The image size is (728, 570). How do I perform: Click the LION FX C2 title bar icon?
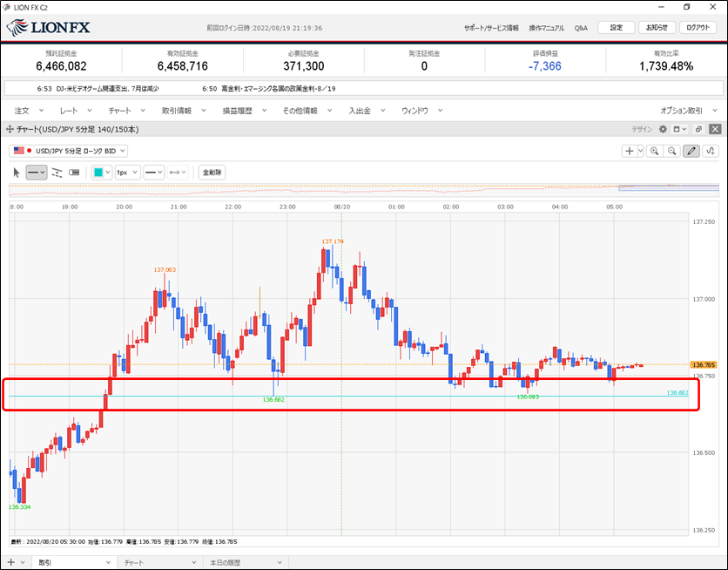coord(6,8)
